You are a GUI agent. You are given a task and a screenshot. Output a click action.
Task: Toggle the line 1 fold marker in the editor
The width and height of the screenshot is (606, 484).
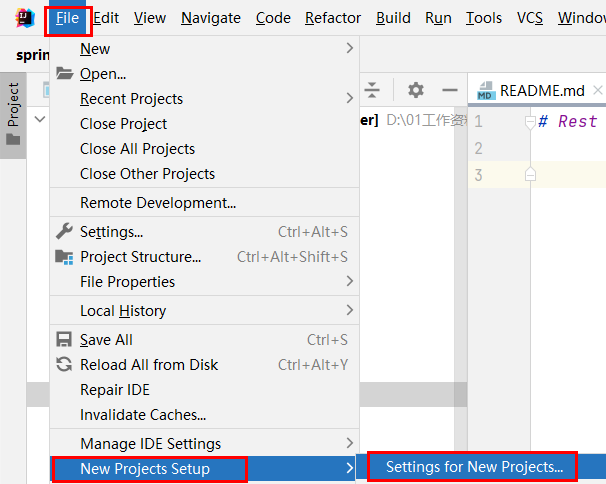[x=530, y=122]
